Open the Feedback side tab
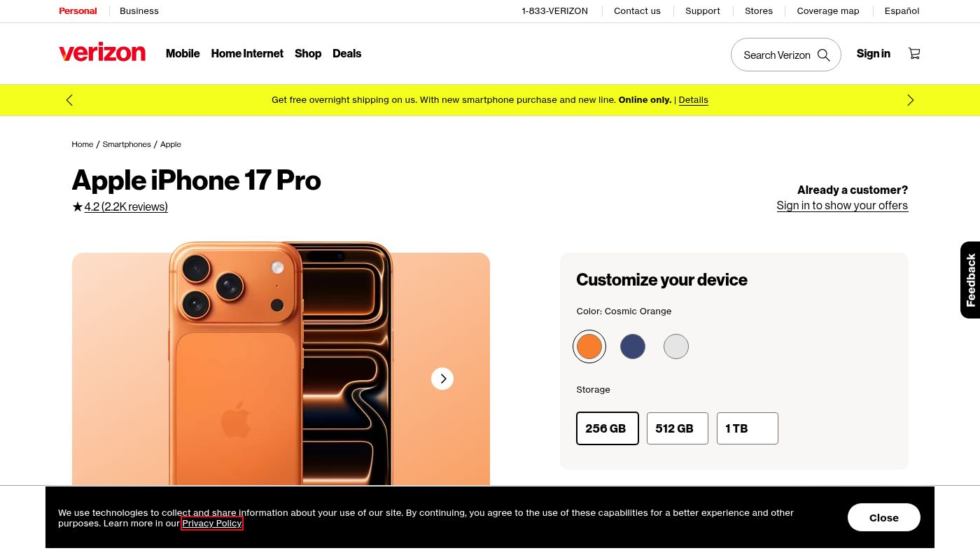This screenshot has width=980, height=560. tap(970, 280)
